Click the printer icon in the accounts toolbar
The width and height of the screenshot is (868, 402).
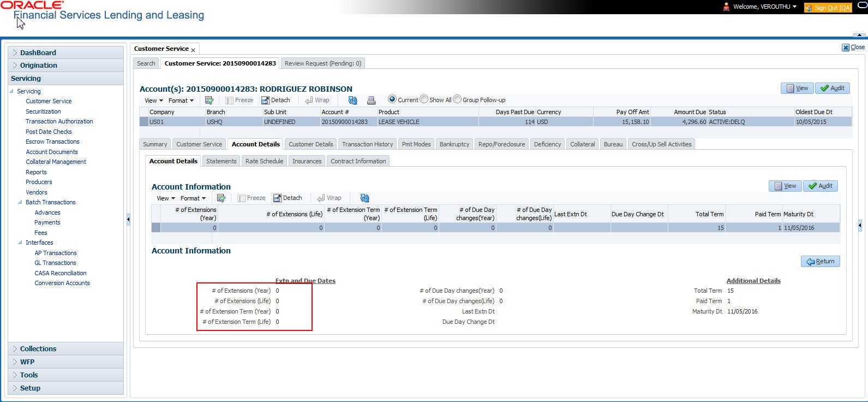click(372, 100)
